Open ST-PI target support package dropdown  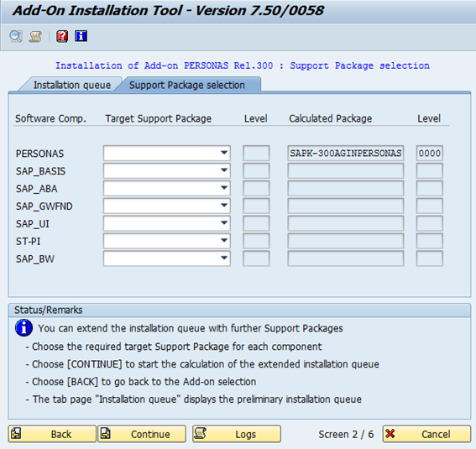click(167, 241)
